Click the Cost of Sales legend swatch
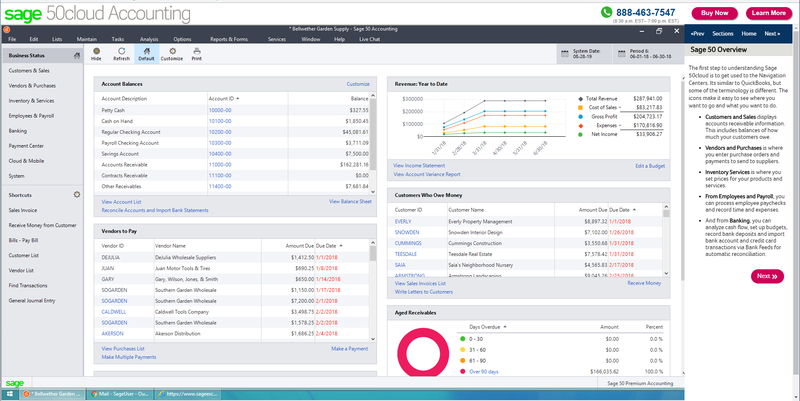The width and height of the screenshot is (800, 401). pyautogui.click(x=580, y=108)
